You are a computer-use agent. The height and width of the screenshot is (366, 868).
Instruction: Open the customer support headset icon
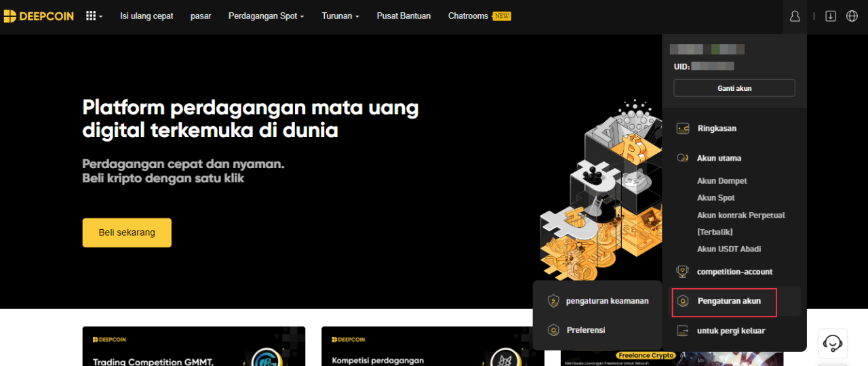coord(833,344)
